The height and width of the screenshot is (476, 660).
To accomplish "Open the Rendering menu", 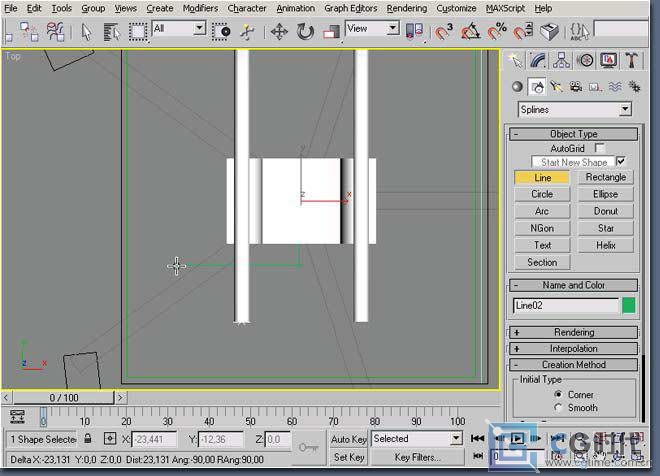I will tap(407, 8).
